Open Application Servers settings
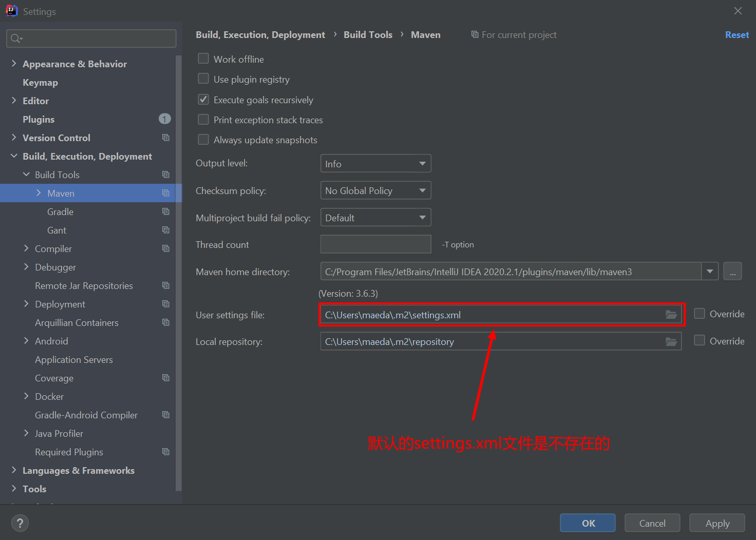The height and width of the screenshot is (540, 756). [74, 360]
